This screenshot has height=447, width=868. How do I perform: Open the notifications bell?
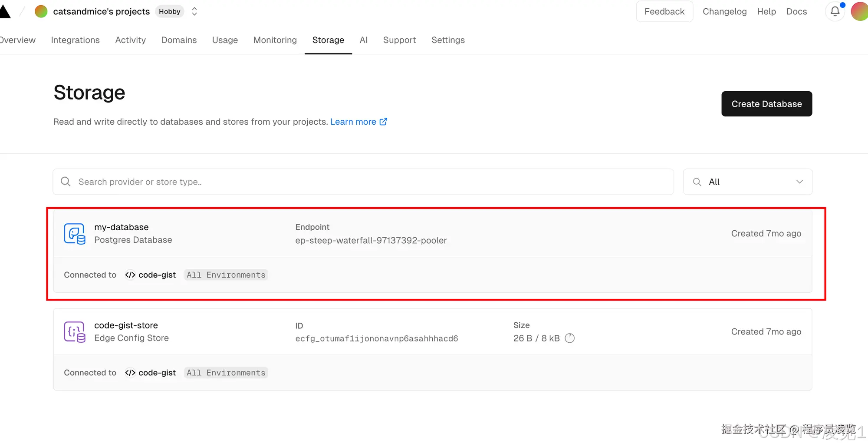tap(835, 12)
